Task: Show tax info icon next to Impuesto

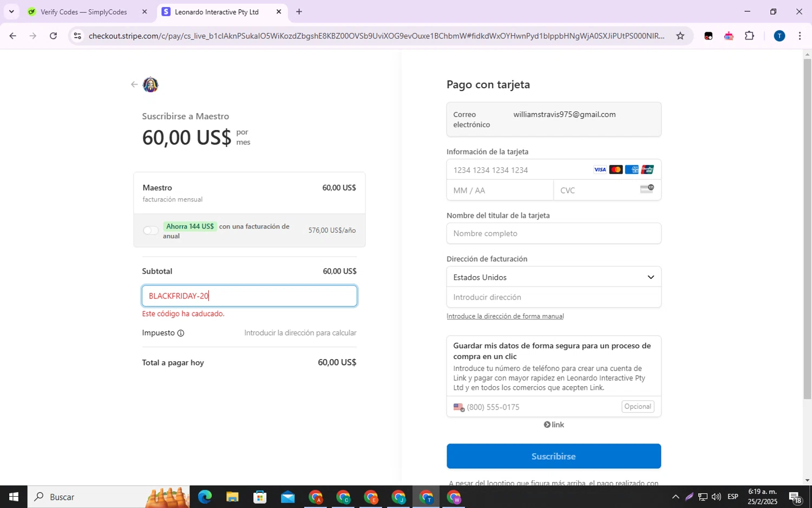Action: click(x=181, y=333)
